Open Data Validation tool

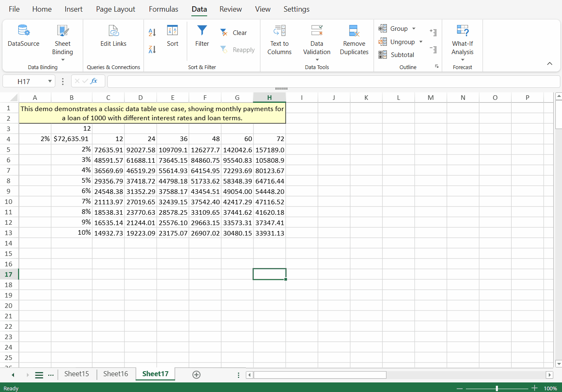[x=317, y=40]
